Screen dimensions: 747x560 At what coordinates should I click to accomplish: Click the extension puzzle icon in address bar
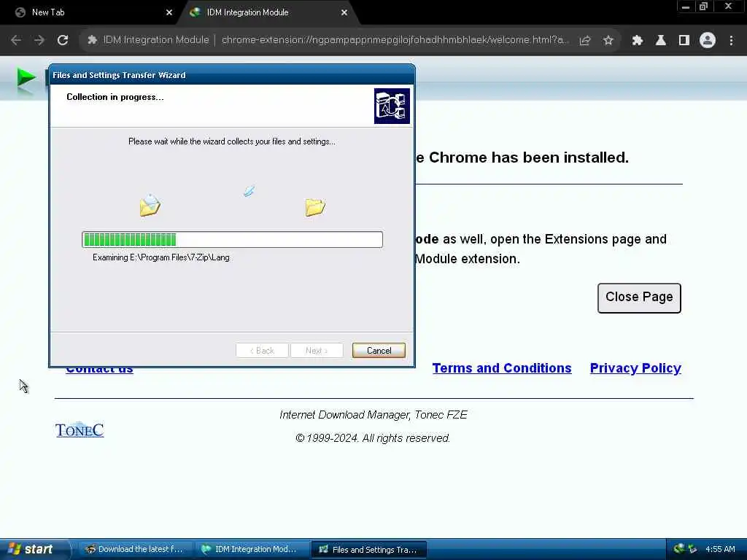click(x=92, y=40)
